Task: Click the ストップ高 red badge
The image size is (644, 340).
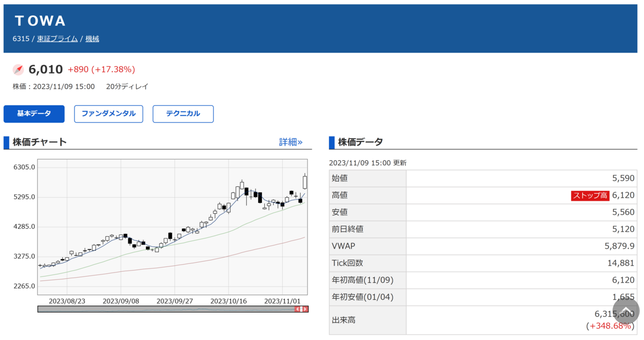Action: pyautogui.click(x=590, y=196)
